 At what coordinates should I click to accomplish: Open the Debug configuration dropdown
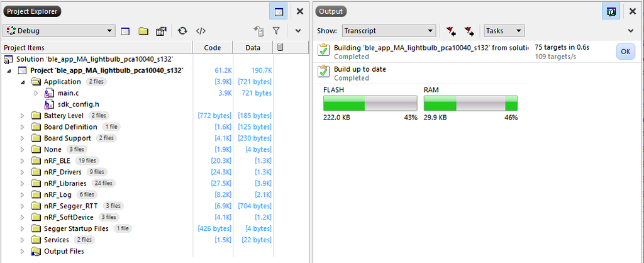point(59,30)
